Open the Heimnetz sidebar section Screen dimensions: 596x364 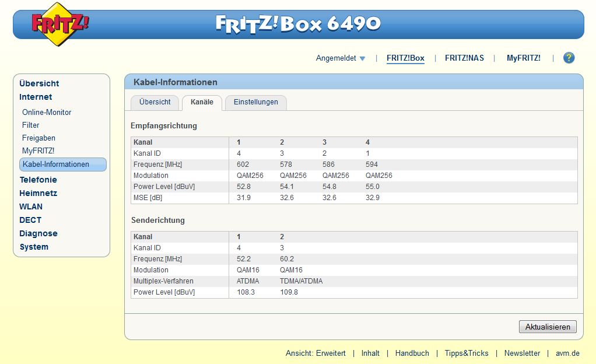[38, 193]
